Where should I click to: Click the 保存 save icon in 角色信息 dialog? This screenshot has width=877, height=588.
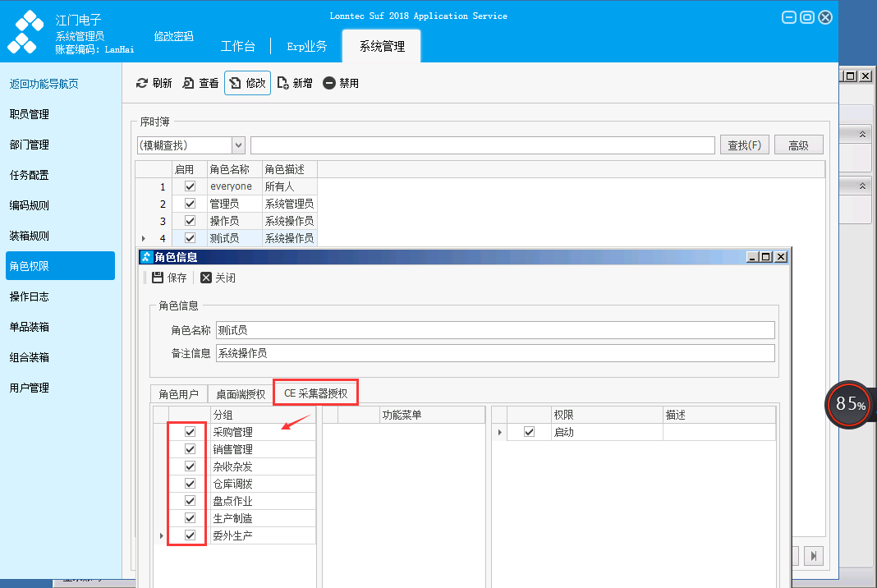click(x=158, y=278)
